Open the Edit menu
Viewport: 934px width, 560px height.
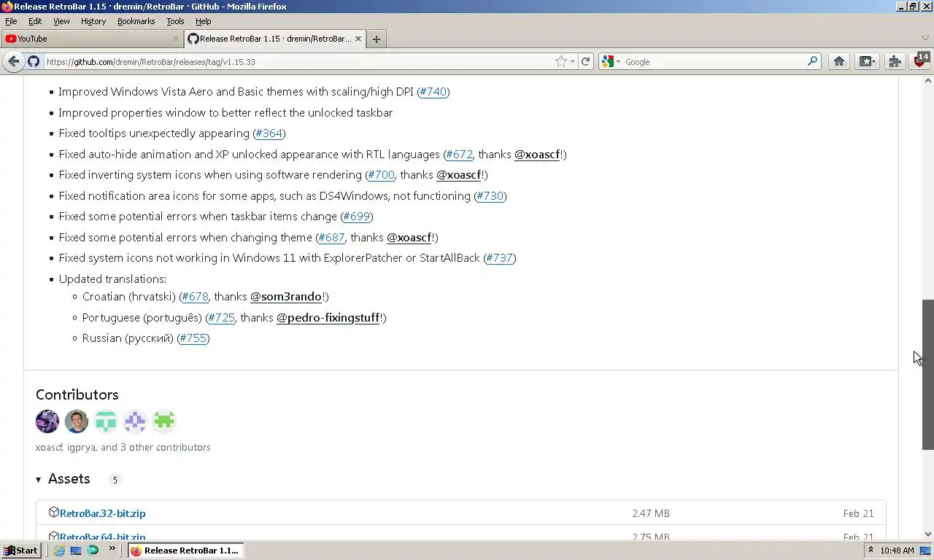[x=35, y=21]
